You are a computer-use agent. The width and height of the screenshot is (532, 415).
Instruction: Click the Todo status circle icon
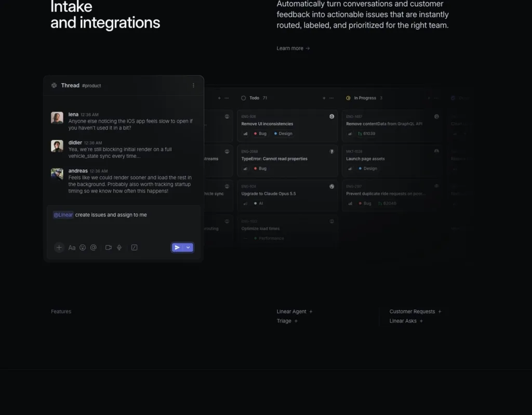243,98
